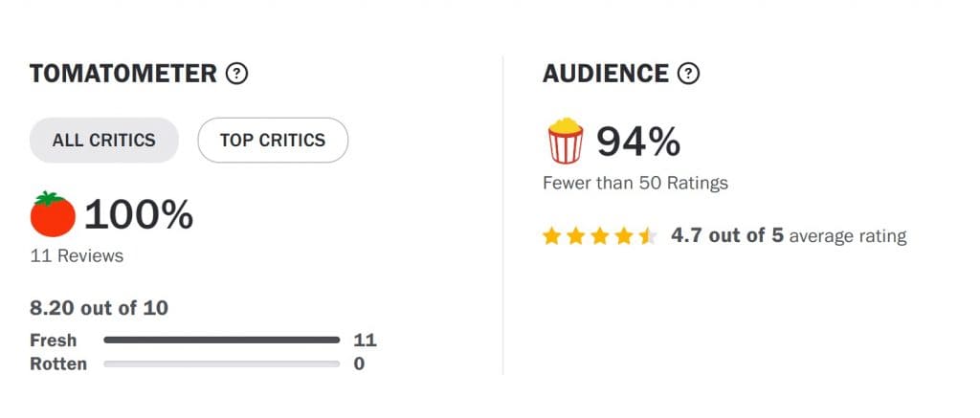Open the 11 Reviews link

[x=77, y=255]
